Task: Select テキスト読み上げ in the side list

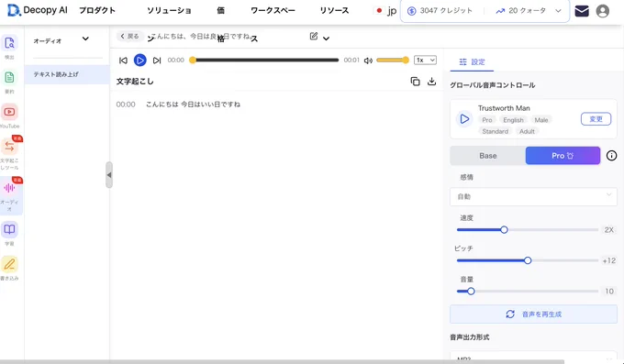Action: (x=67, y=74)
